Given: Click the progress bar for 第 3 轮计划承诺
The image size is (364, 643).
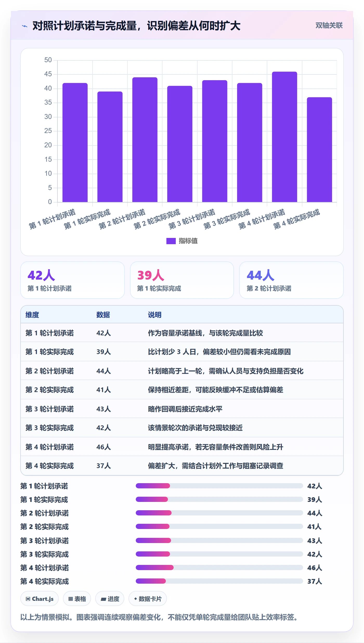Looking at the screenshot, I should pyautogui.click(x=219, y=540).
